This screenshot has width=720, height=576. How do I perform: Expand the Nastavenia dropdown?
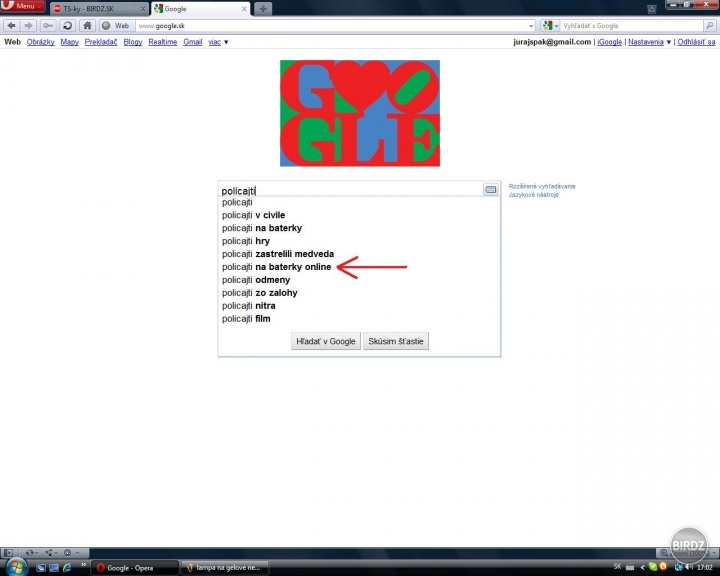click(649, 42)
